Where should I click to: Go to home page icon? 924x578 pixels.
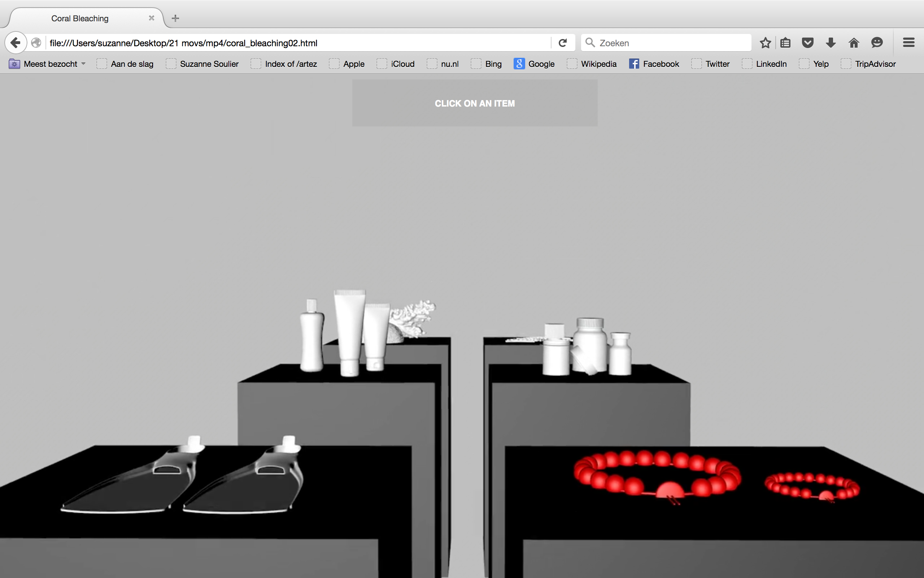click(854, 43)
